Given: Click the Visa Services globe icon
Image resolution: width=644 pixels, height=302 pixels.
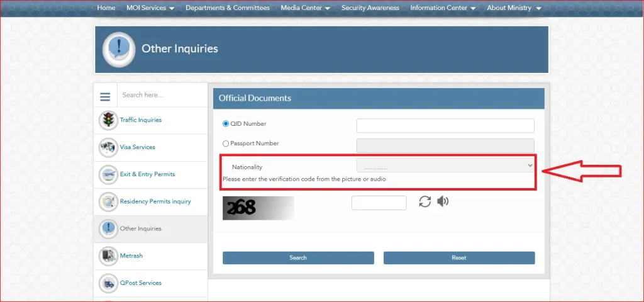Looking at the screenshot, I should point(108,147).
